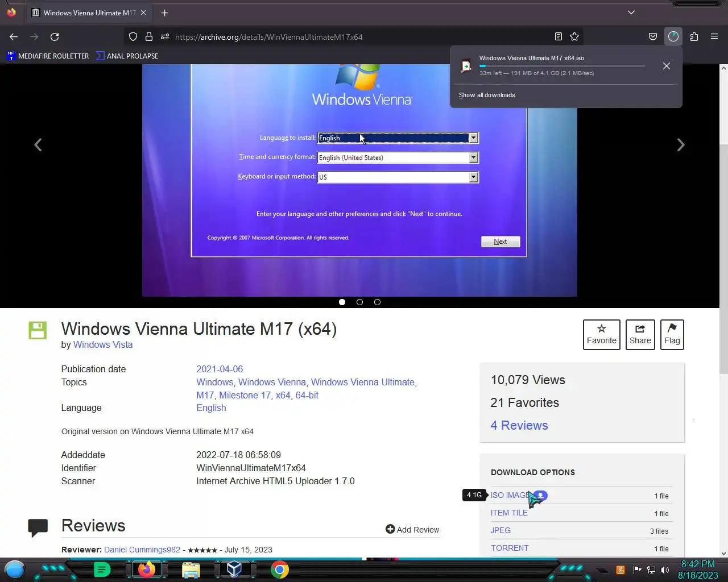
Task: Open the Language to install dropdown
Action: (398, 138)
